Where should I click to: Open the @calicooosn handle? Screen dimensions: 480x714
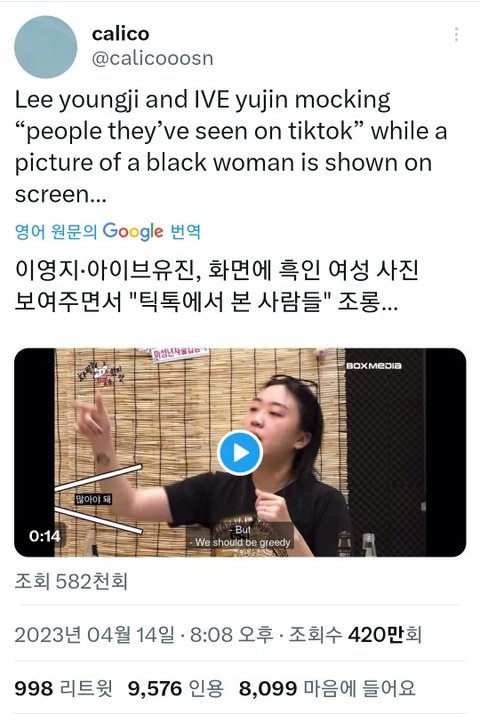[153, 58]
